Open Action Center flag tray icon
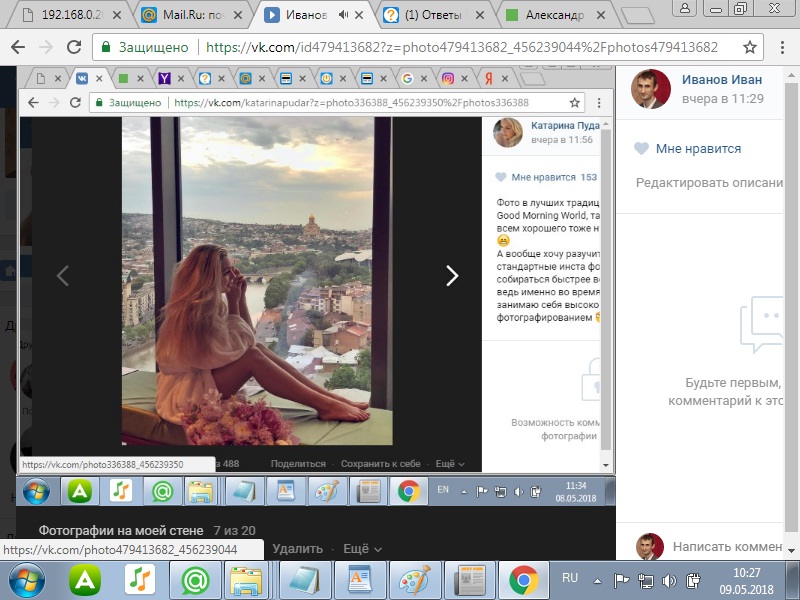This screenshot has width=800, height=600. coord(621,581)
